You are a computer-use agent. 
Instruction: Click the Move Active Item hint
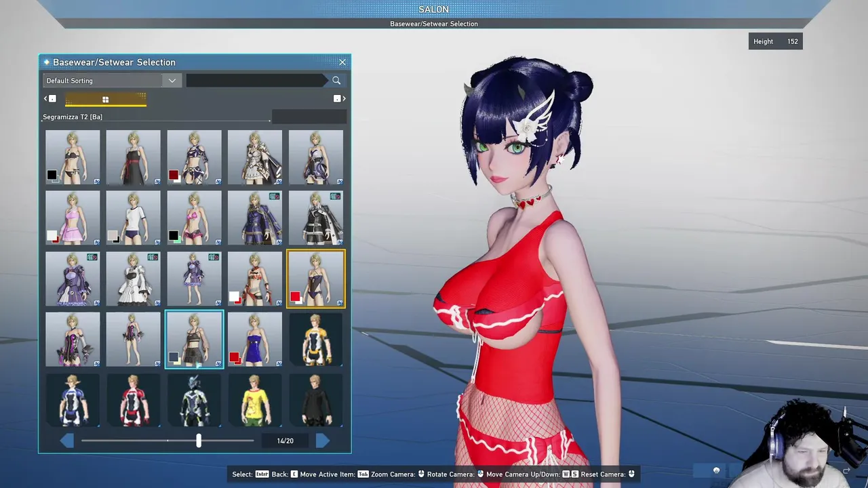(334, 474)
